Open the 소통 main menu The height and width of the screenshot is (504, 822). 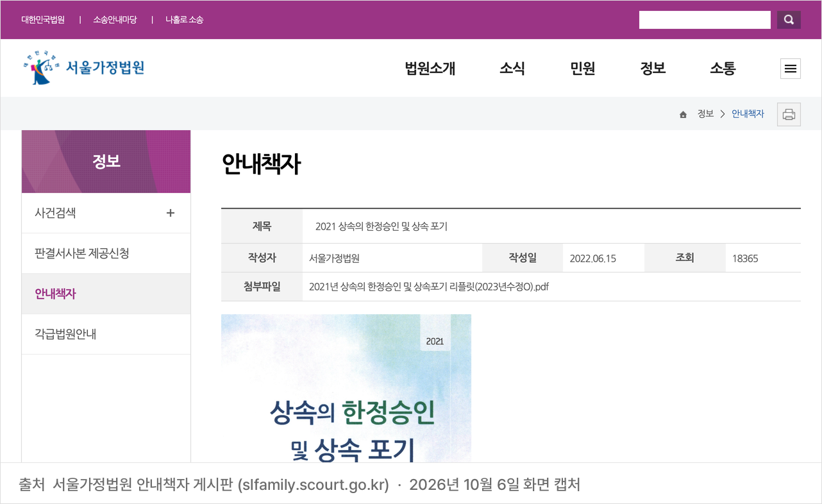(723, 69)
